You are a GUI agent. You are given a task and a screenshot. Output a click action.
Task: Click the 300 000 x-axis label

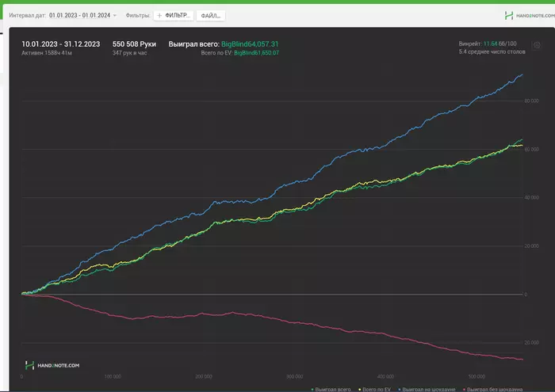[x=295, y=377]
